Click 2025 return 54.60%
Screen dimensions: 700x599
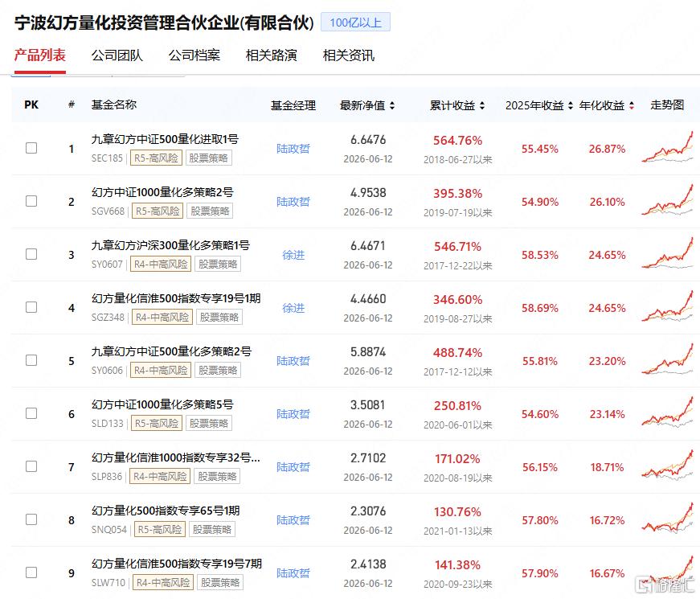[x=540, y=414]
